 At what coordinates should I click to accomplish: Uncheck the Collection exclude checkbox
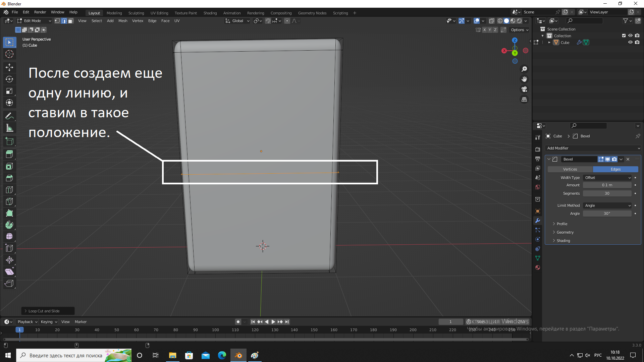tap(624, 36)
